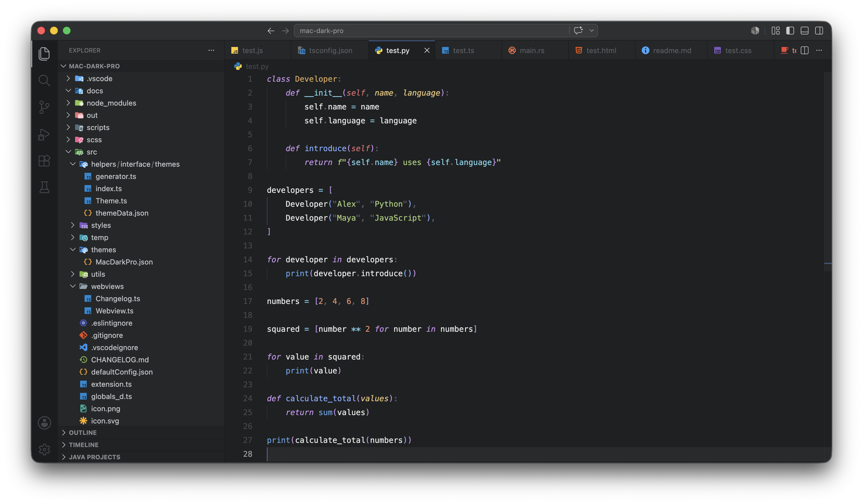Open the Explorer view in activity bar

[44, 53]
